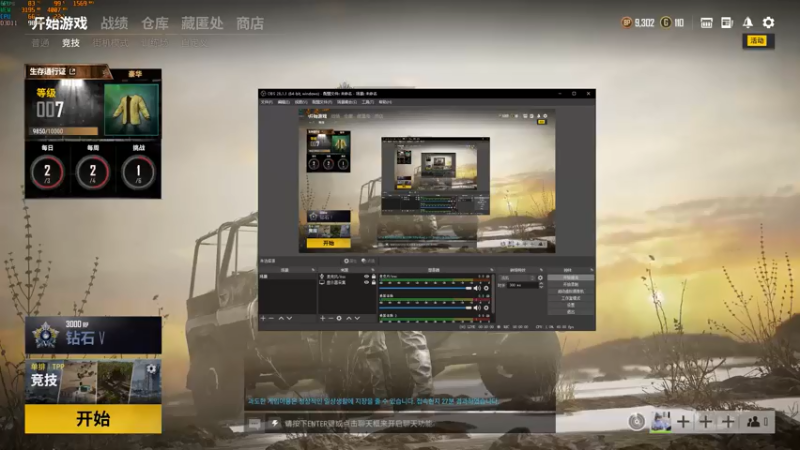The width and height of the screenshot is (800, 450).
Task: Open first mixer channel settings gear
Action: pos(486,288)
